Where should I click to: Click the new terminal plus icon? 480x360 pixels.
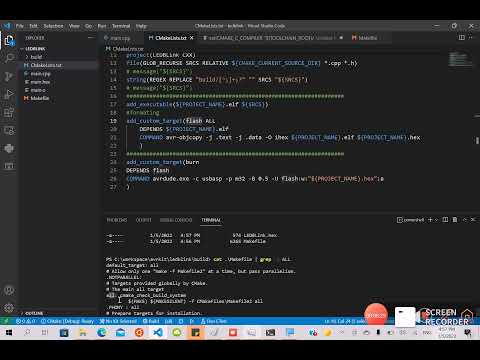tap(430, 220)
